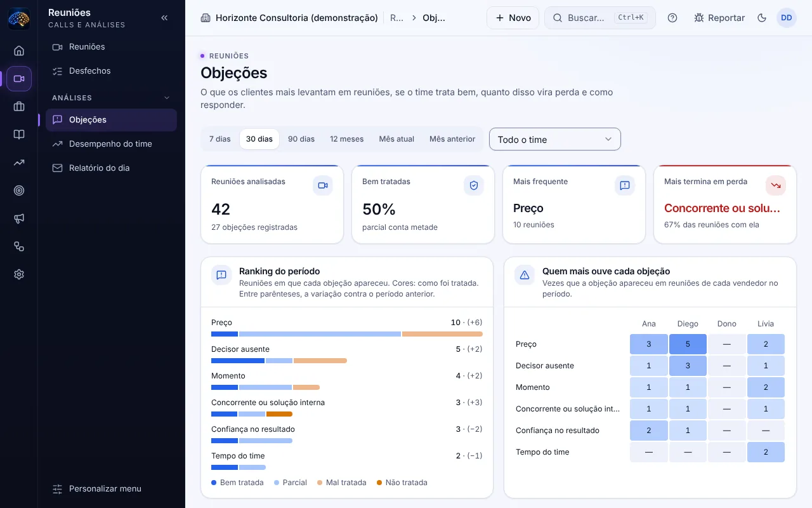Open Desfechos in the sidebar
812x508 pixels.
111,71
